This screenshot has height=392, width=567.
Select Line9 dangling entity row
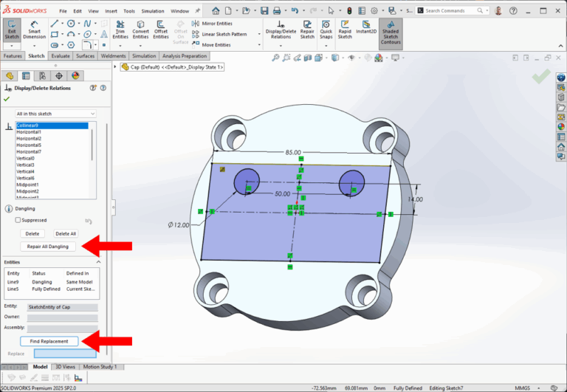(x=51, y=282)
